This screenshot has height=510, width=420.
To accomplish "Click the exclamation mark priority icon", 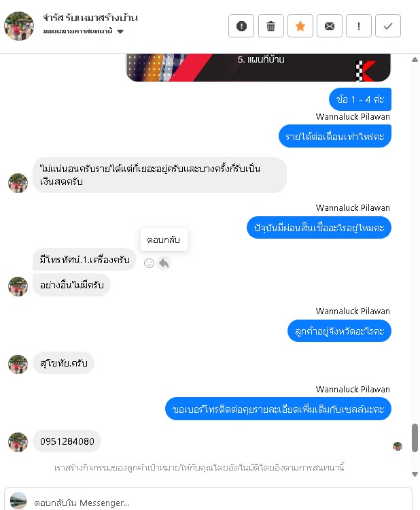I will pos(359,26).
